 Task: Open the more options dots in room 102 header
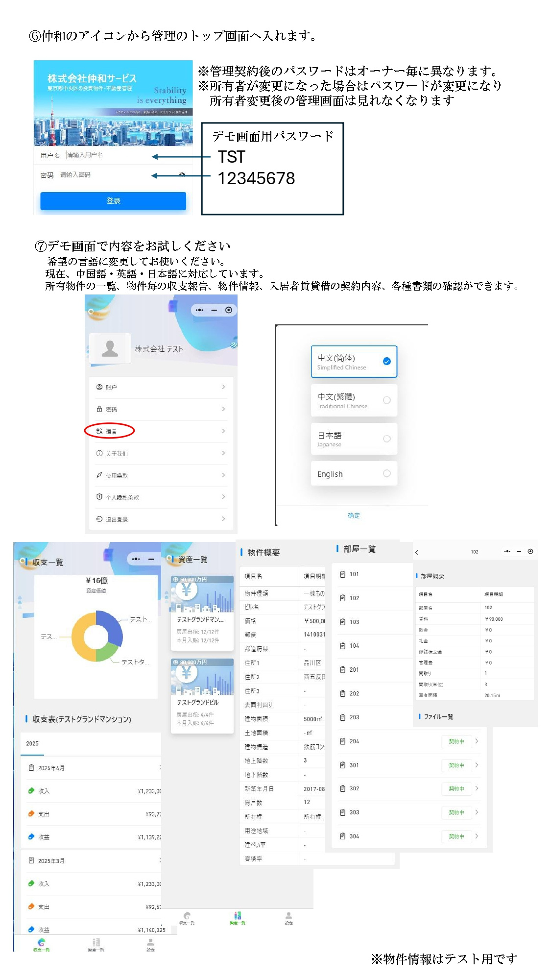click(507, 552)
